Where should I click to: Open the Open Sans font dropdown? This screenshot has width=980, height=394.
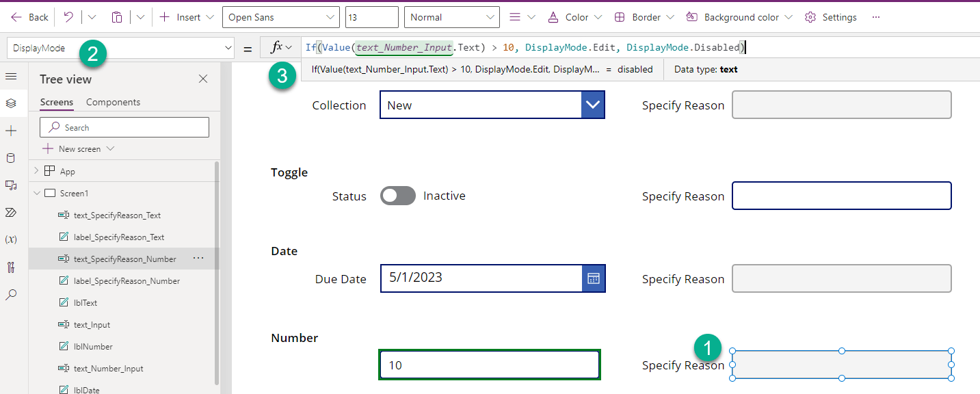point(280,16)
